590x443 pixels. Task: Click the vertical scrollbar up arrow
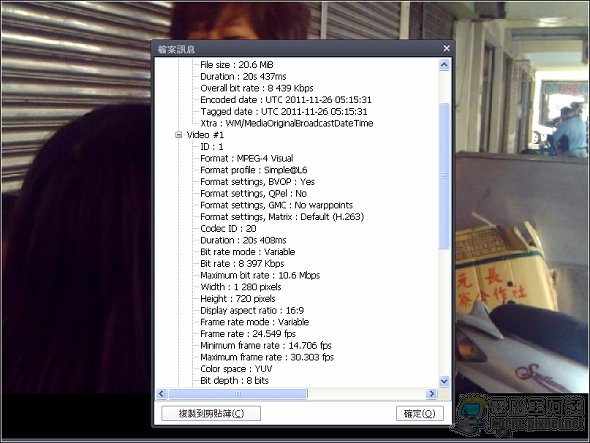(444, 65)
